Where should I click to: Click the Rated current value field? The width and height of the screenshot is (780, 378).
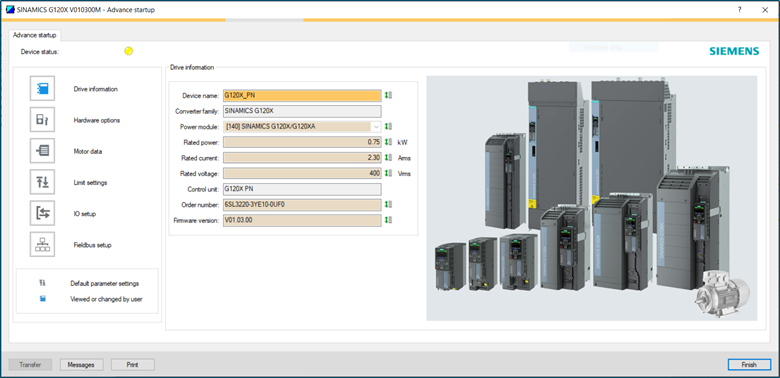click(x=302, y=158)
